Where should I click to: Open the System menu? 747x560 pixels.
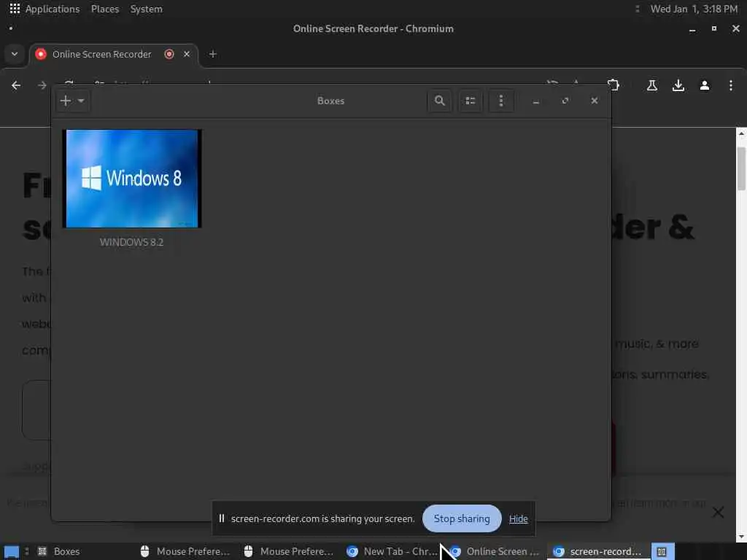click(146, 9)
